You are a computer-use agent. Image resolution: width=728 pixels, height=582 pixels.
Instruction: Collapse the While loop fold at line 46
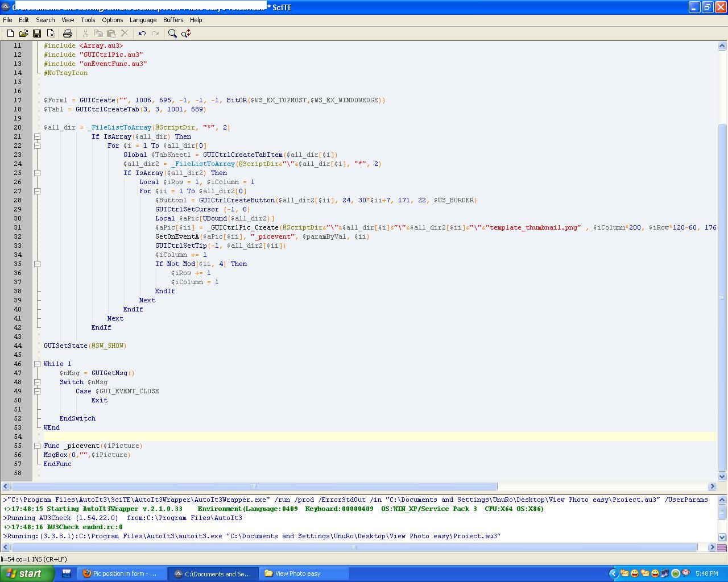pos(37,364)
